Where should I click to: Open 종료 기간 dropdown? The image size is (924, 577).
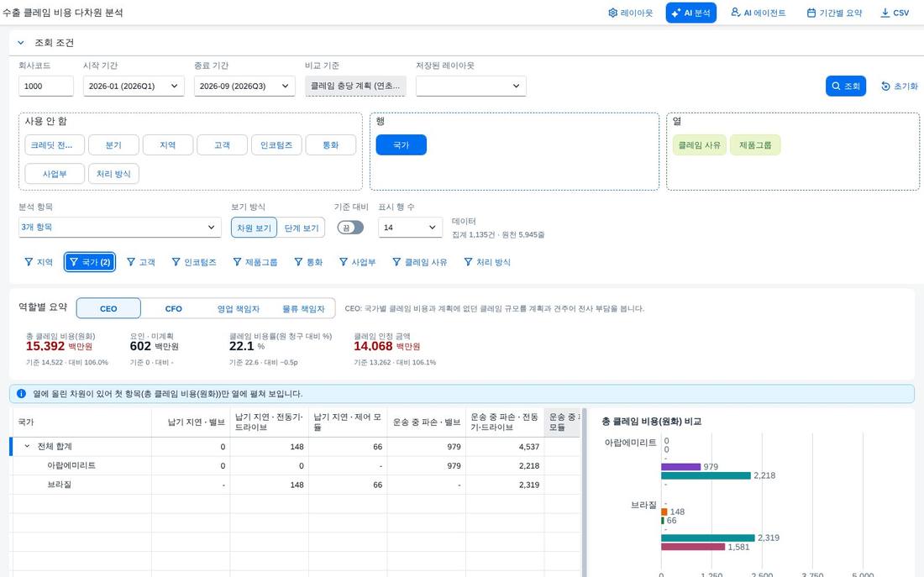tap(244, 86)
